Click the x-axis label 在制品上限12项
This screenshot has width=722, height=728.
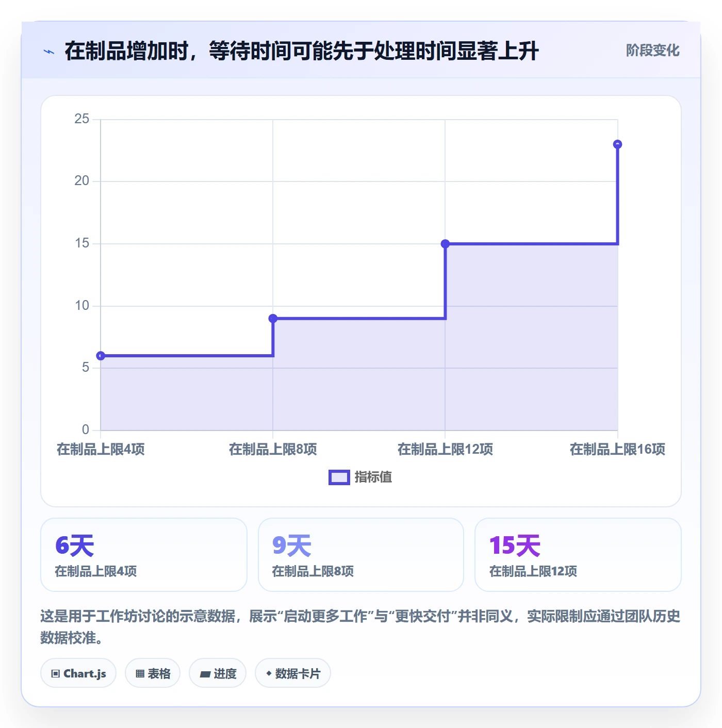[445, 449]
